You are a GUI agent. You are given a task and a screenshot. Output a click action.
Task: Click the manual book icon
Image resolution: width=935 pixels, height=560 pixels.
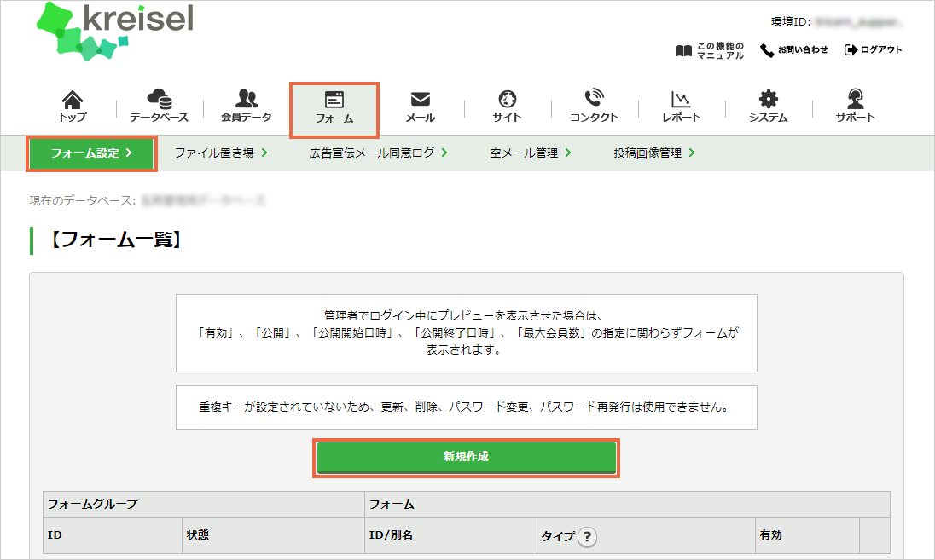pyautogui.click(x=683, y=50)
